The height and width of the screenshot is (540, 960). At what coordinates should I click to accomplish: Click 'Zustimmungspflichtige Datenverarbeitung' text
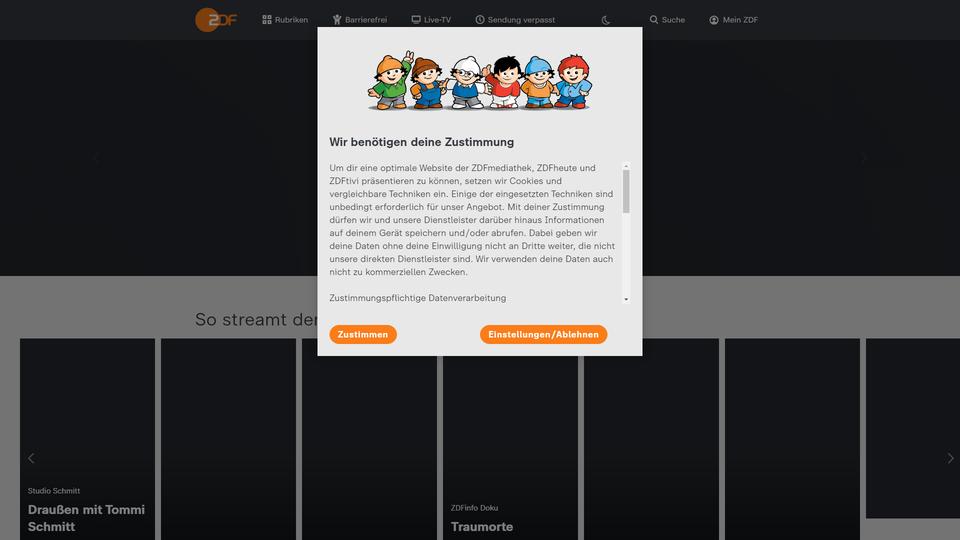(418, 298)
